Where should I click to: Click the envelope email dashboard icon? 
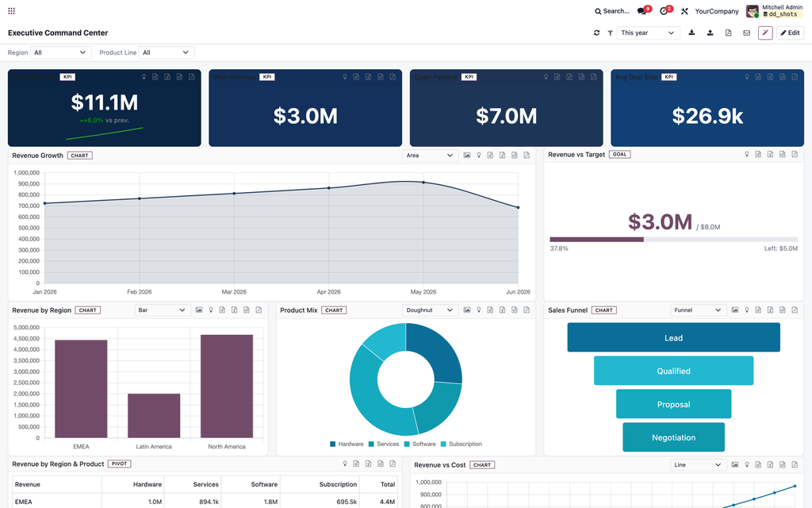(746, 33)
